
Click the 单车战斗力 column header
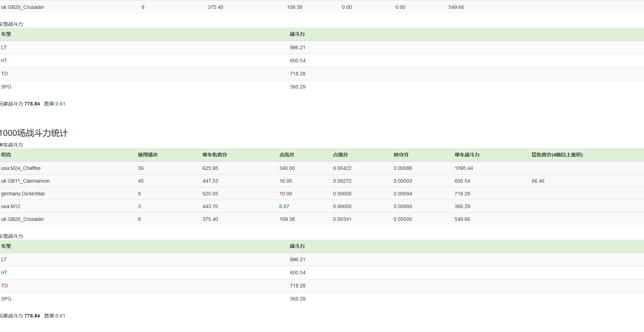coord(467,155)
